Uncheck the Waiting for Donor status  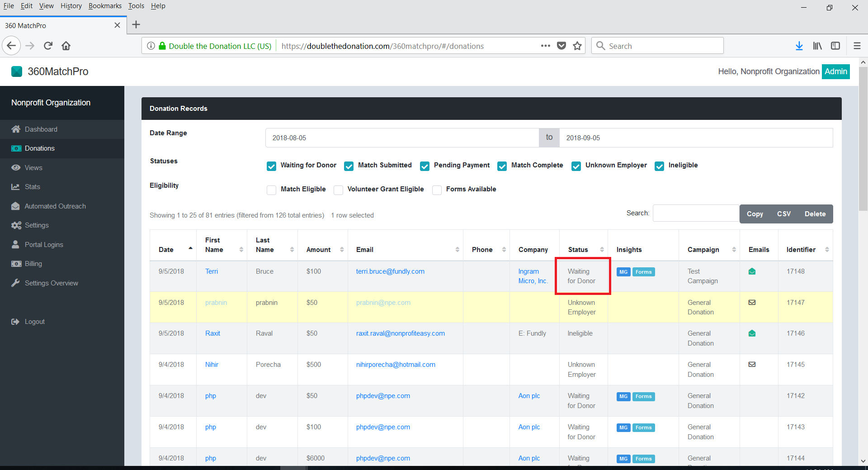coord(271,166)
